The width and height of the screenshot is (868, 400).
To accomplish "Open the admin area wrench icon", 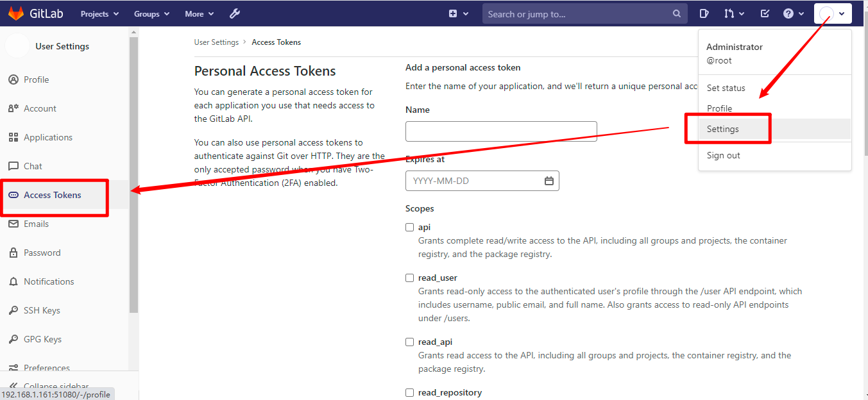I will pyautogui.click(x=234, y=13).
